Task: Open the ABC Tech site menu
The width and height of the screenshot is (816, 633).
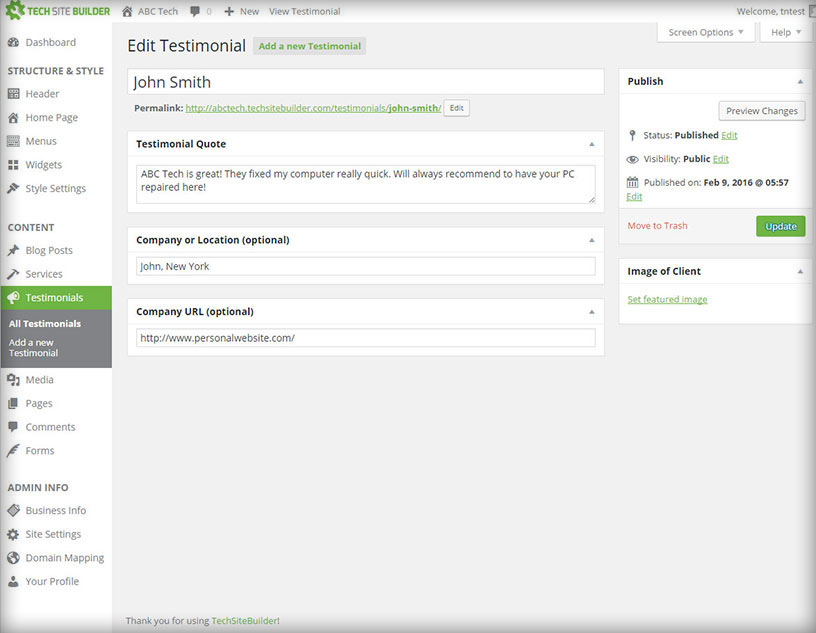Action: click(149, 11)
